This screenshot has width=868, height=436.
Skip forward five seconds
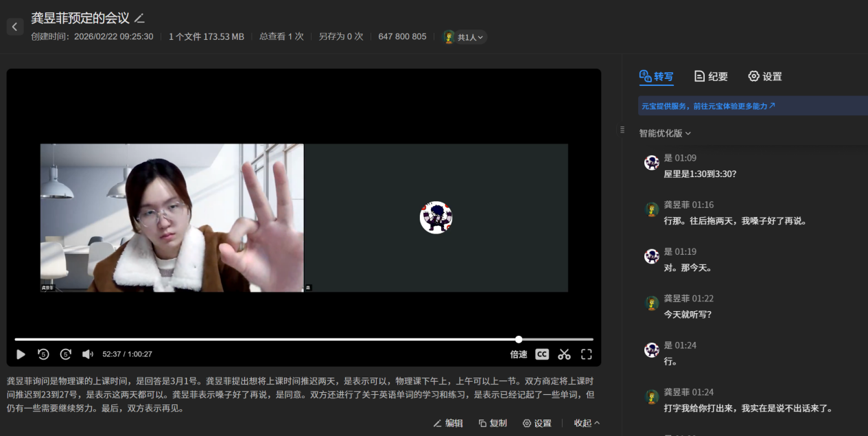pyautogui.click(x=66, y=354)
